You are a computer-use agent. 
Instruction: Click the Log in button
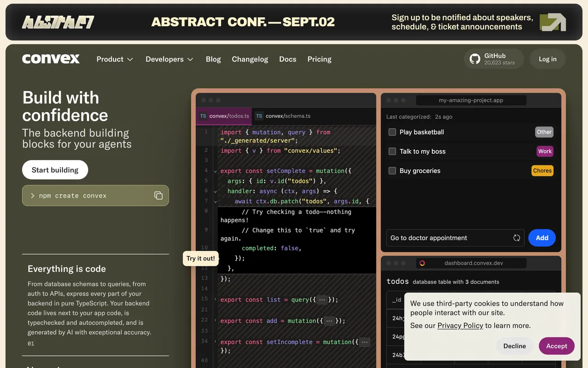click(x=548, y=59)
